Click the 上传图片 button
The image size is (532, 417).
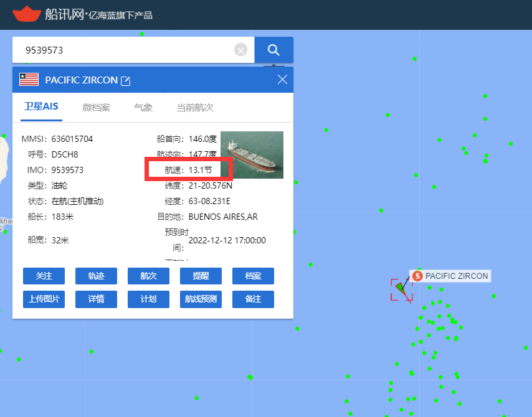click(44, 299)
